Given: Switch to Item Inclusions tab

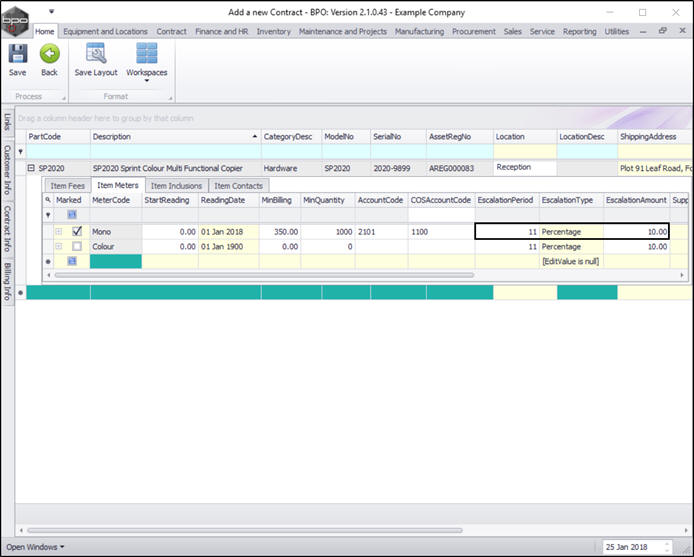Looking at the screenshot, I should click(x=177, y=186).
